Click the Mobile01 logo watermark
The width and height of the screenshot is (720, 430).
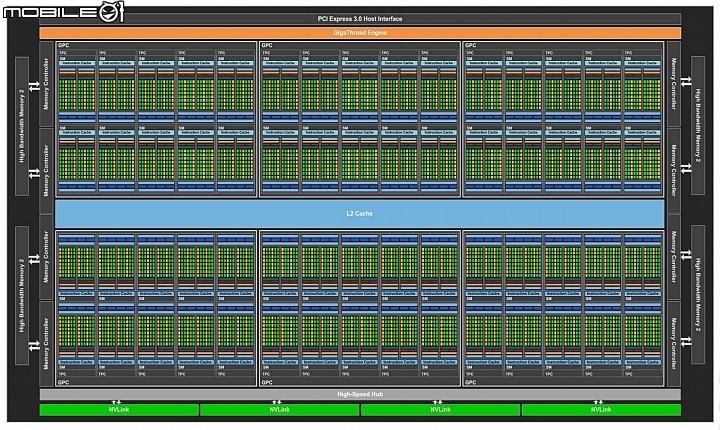(63, 11)
